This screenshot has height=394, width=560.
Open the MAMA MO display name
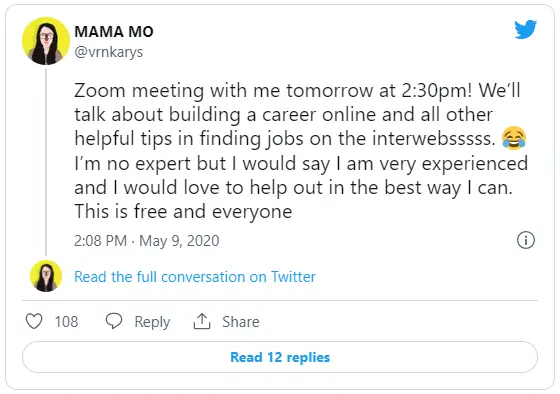tap(114, 32)
